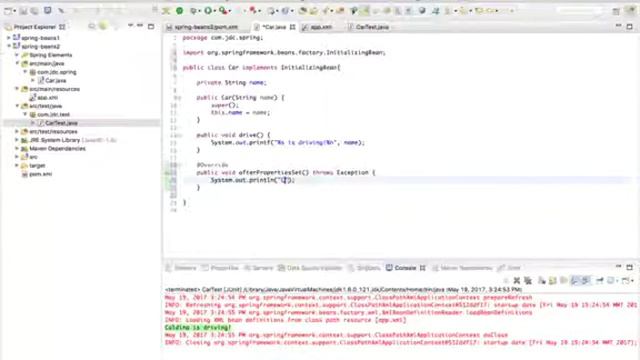The width and height of the screenshot is (640, 360).
Task: Open the Properties view tab
Action: click(x=220, y=268)
